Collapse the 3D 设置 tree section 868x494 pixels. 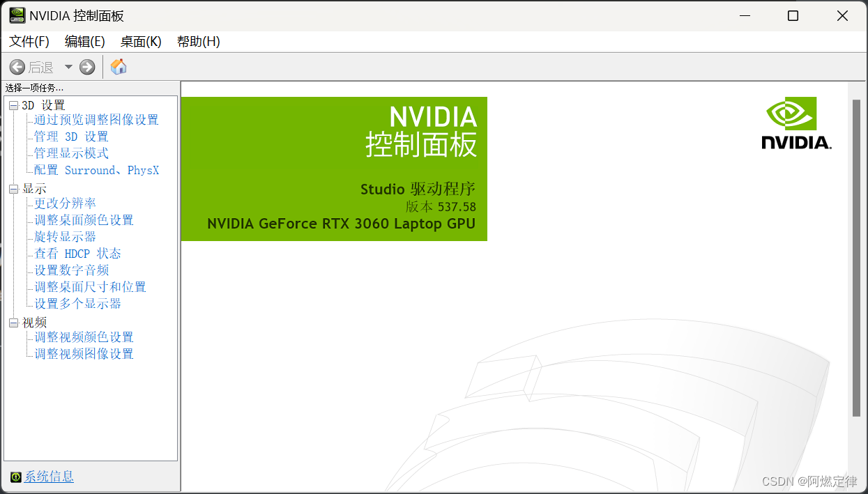tap(13, 105)
